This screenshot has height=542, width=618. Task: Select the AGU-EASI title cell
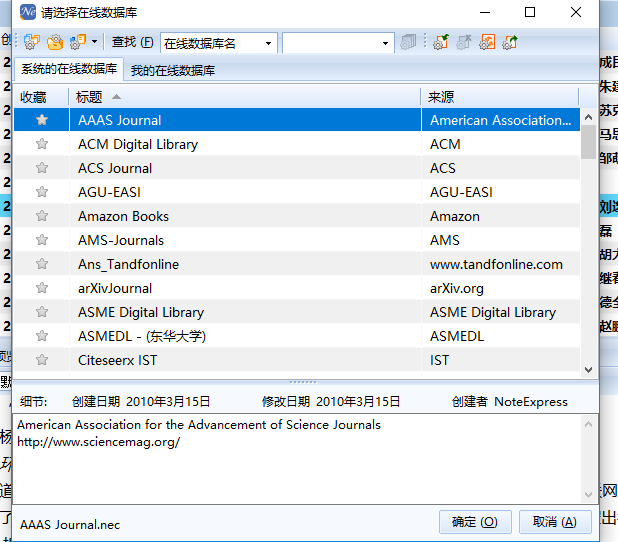pyautogui.click(x=245, y=192)
